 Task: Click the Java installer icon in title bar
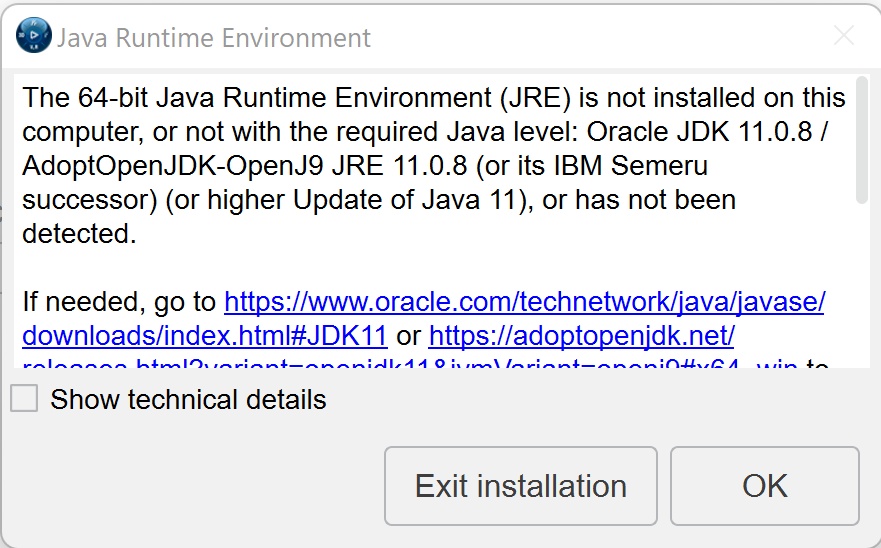tap(34, 36)
